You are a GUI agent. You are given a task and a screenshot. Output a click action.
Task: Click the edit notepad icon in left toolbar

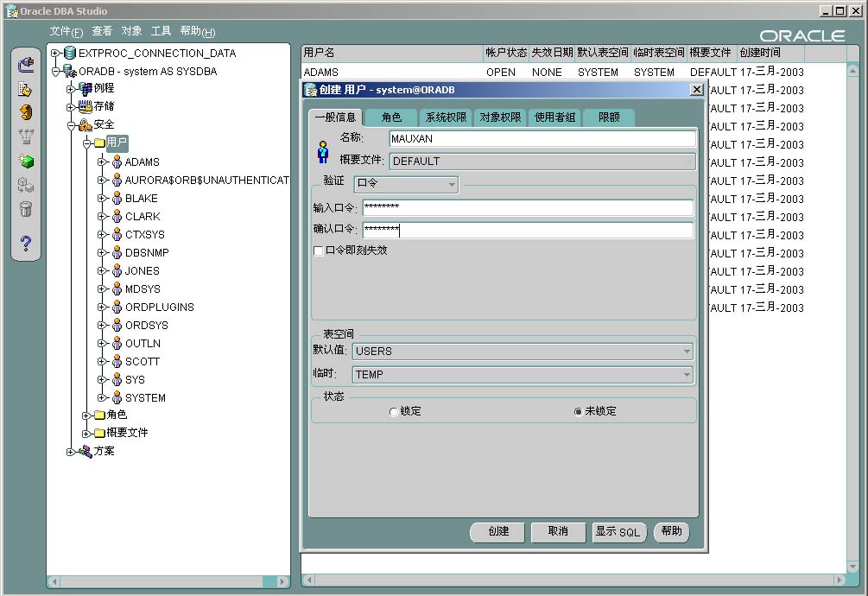(x=25, y=89)
